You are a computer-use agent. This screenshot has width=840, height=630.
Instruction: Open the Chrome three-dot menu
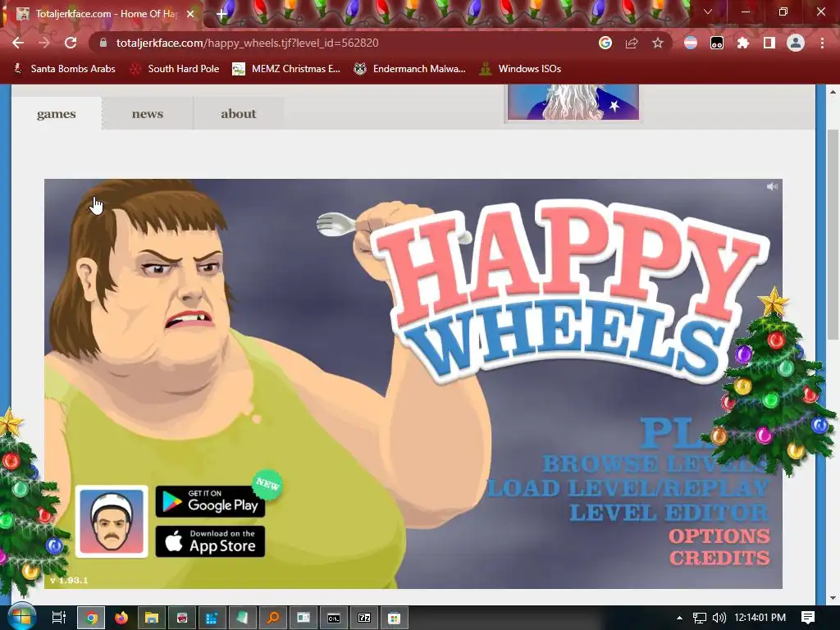pos(822,43)
